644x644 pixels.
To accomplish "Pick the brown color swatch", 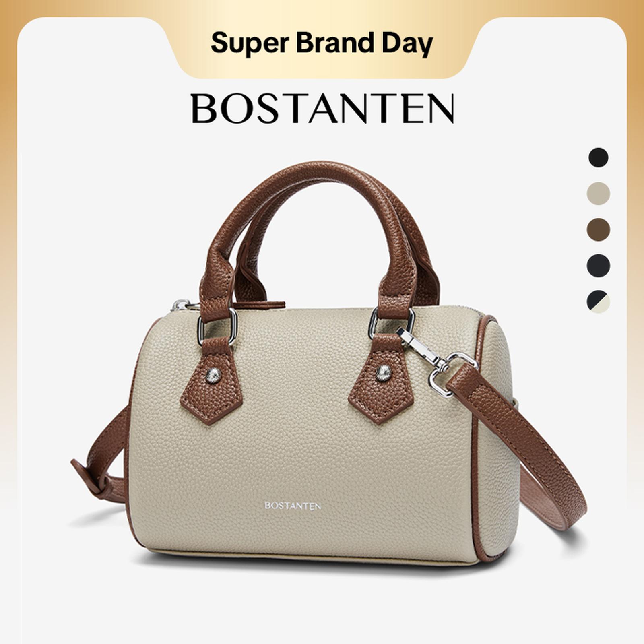I will (x=599, y=230).
